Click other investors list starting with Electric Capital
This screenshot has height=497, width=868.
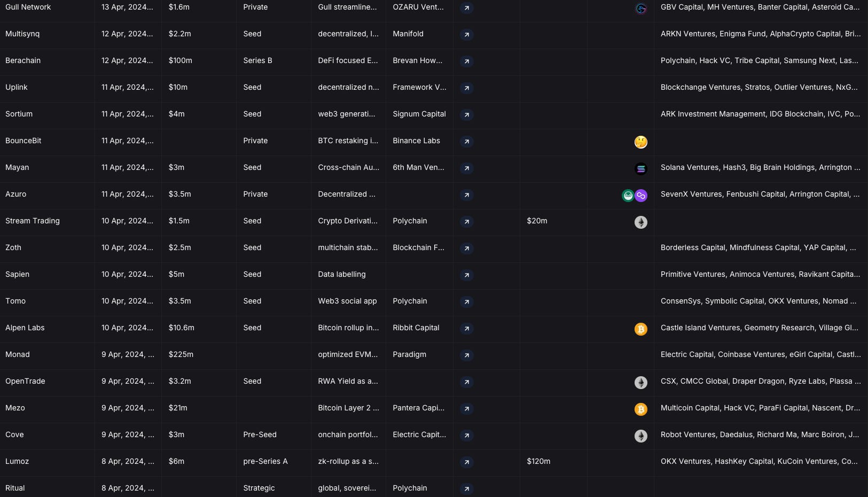[x=761, y=354]
